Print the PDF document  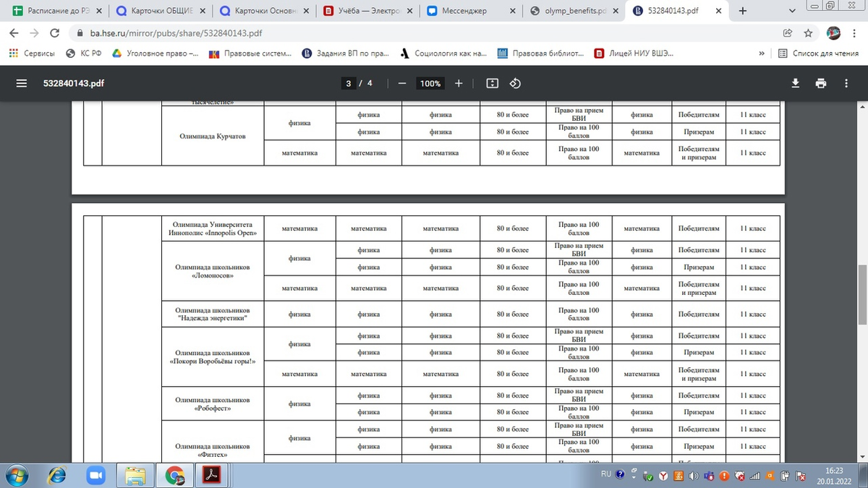[x=821, y=83]
